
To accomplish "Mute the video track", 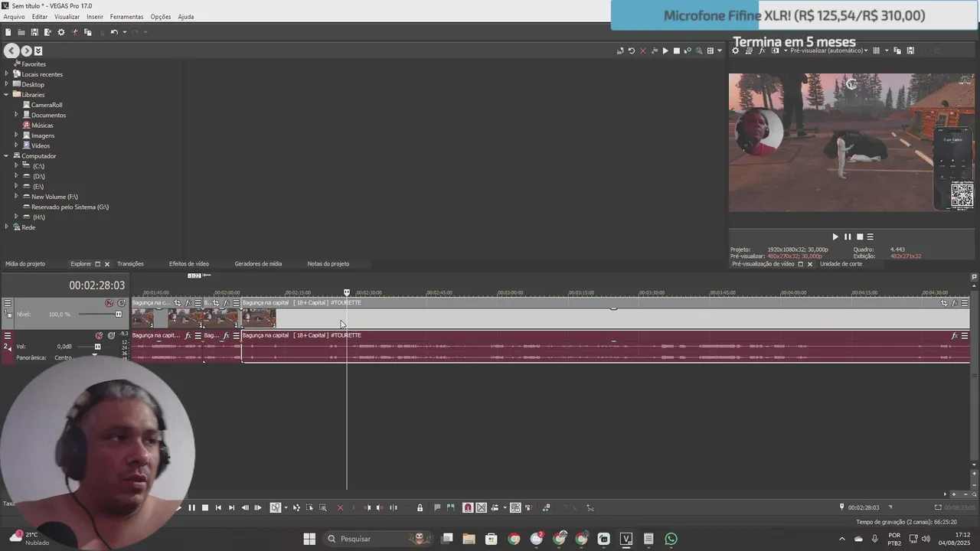I will coord(109,303).
